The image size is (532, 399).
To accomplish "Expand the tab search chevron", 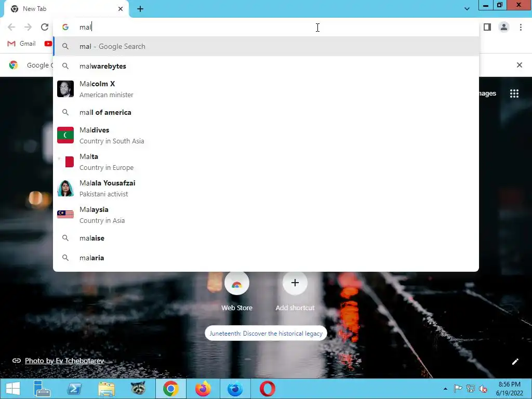I will tap(467, 9).
